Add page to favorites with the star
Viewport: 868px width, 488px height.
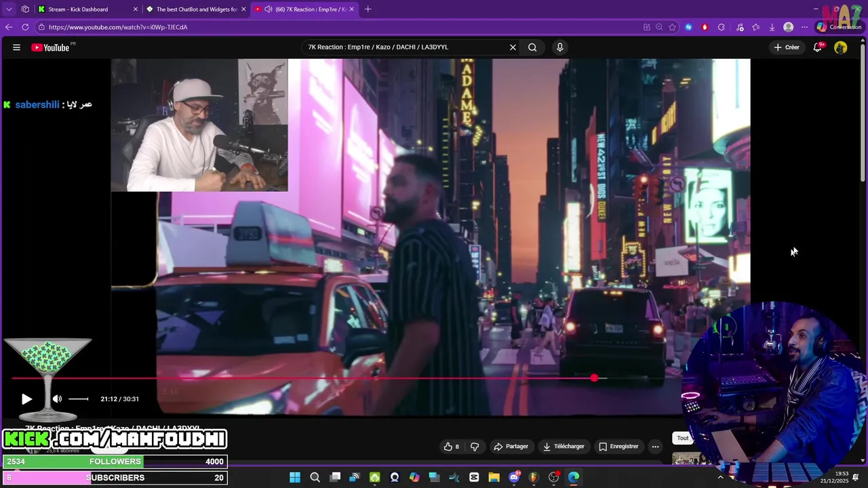pos(672,27)
